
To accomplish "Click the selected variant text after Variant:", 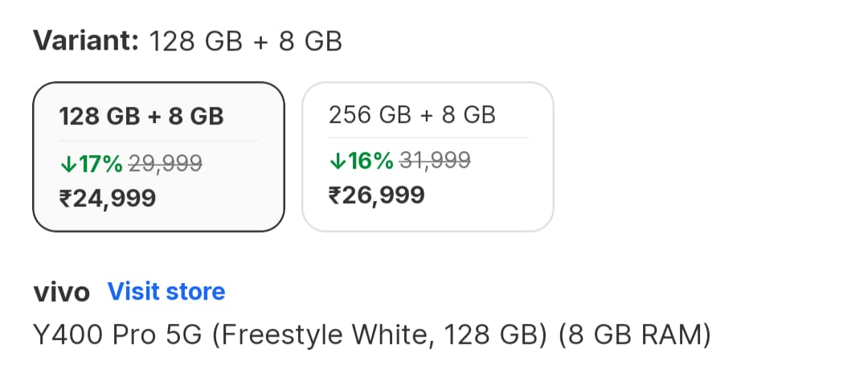I will [246, 41].
